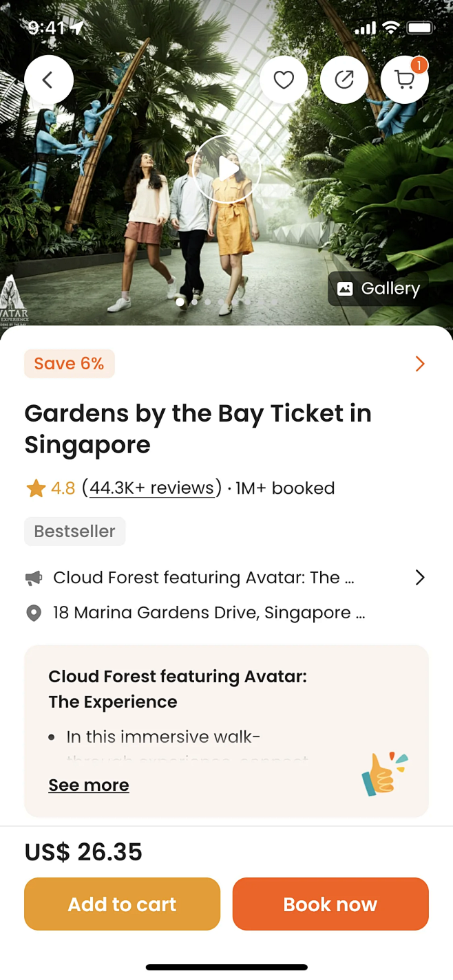Image resolution: width=453 pixels, height=980 pixels.
Task: Expand Cloud Forest announcement chevron
Action: (420, 578)
